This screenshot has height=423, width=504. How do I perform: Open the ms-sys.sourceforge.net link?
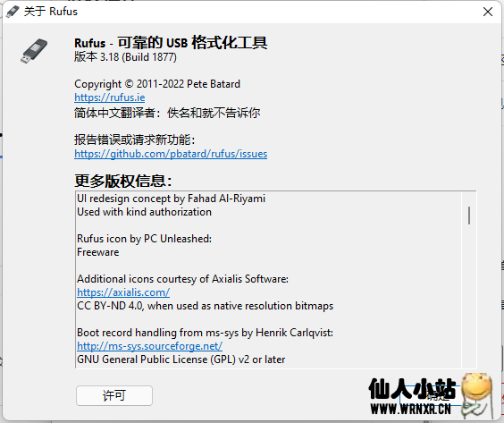(150, 346)
